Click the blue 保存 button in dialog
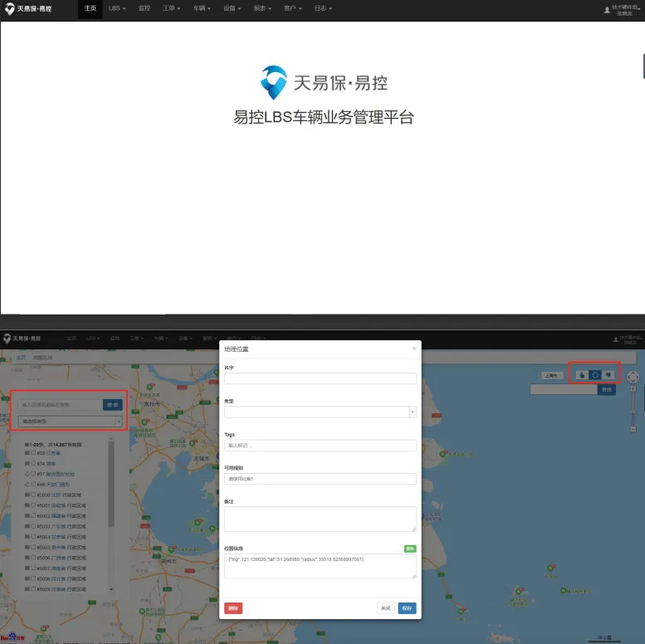Image resolution: width=645 pixels, height=644 pixels. pyautogui.click(x=407, y=608)
